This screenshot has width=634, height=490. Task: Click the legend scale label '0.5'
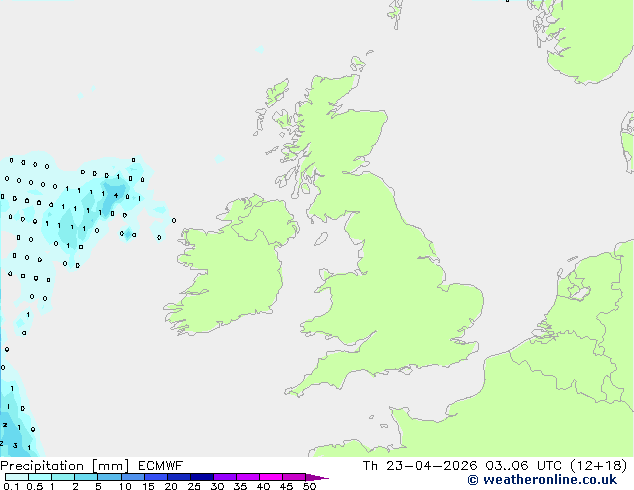click(35, 486)
